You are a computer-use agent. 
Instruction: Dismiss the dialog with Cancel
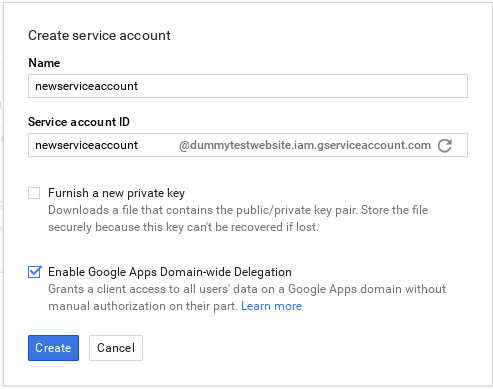coord(116,348)
